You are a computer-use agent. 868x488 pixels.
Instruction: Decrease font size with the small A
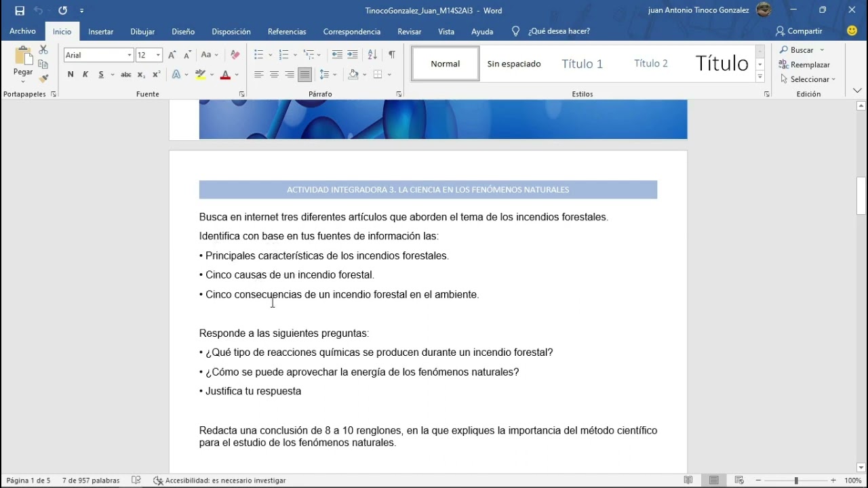click(x=187, y=55)
